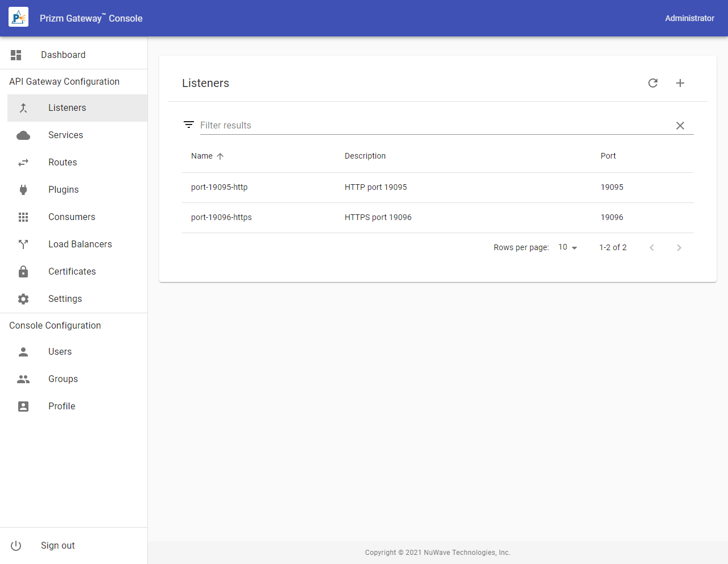Go to next page of listeners
Viewport: 728px width, 564px height.
679,247
